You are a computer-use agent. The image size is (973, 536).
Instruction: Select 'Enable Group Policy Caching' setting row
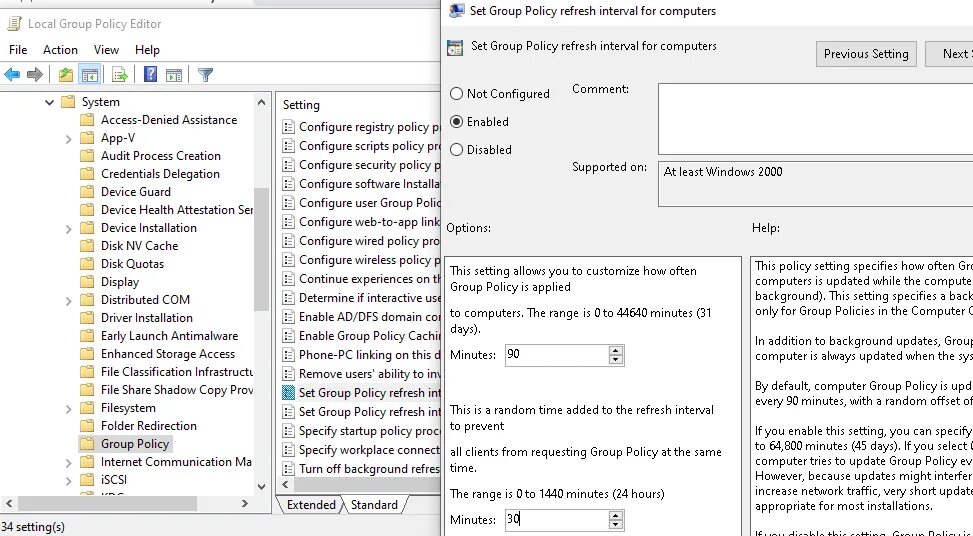(x=361, y=336)
